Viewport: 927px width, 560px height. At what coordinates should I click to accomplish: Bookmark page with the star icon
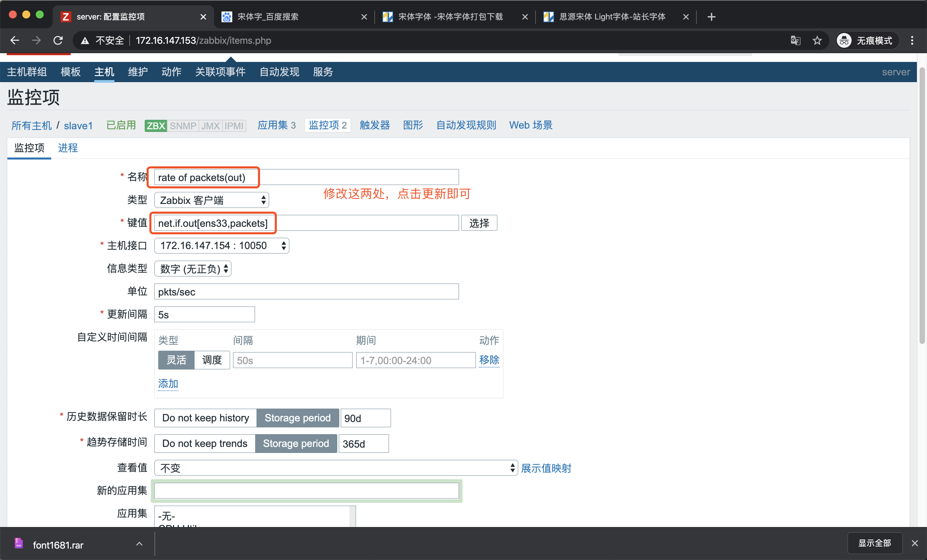click(x=817, y=40)
